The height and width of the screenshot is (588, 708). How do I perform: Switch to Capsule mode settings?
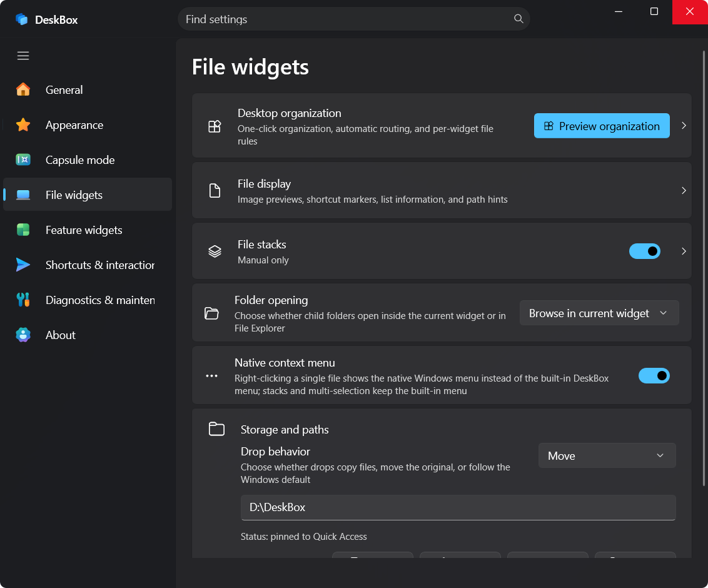(x=88, y=160)
